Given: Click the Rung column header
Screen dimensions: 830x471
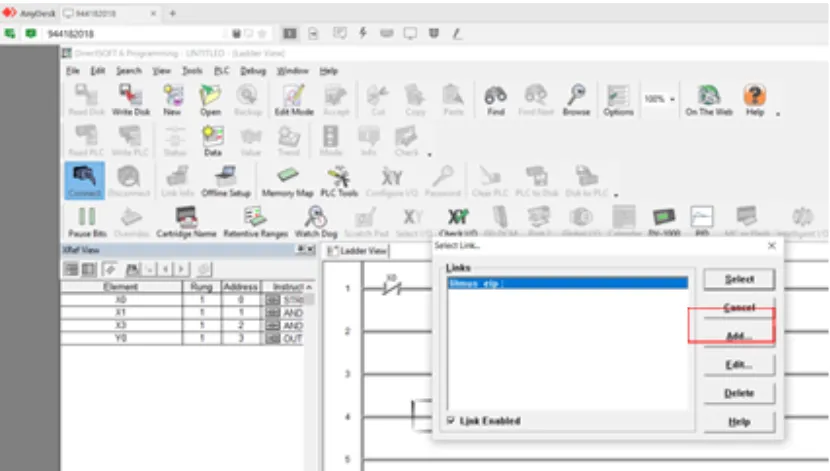Looking at the screenshot, I should pos(202,287).
